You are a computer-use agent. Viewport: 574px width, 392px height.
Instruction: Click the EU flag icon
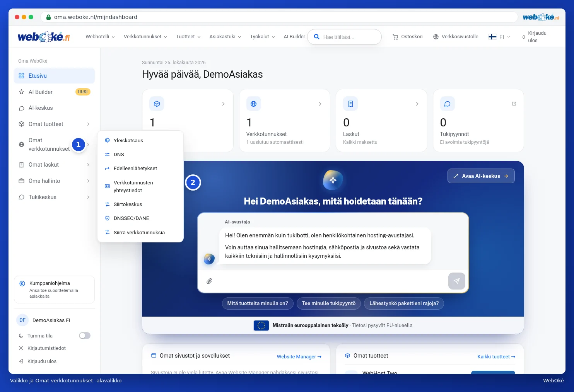point(261,326)
